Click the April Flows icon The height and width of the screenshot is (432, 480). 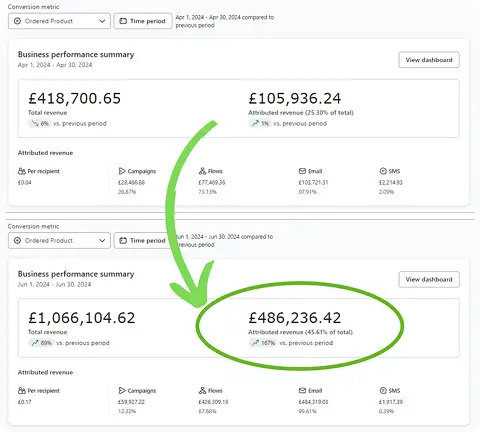pyautogui.click(x=202, y=171)
